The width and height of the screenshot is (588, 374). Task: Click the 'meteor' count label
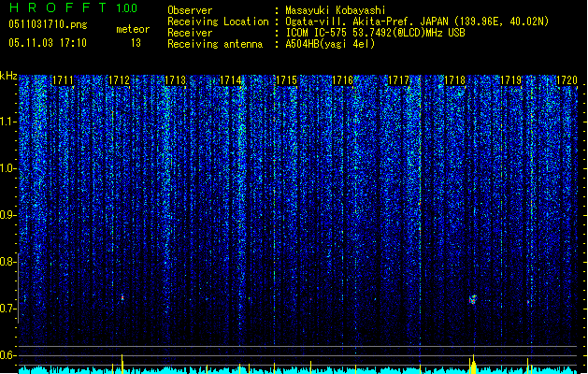pyautogui.click(x=133, y=29)
